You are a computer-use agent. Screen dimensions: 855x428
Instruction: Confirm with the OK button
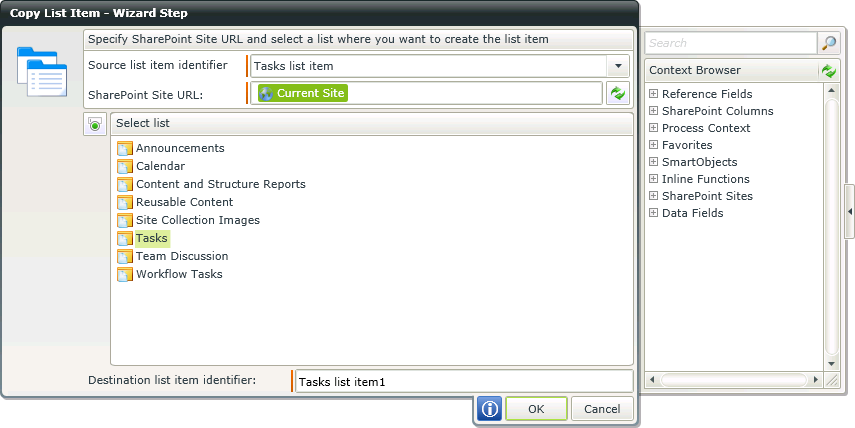click(x=536, y=409)
